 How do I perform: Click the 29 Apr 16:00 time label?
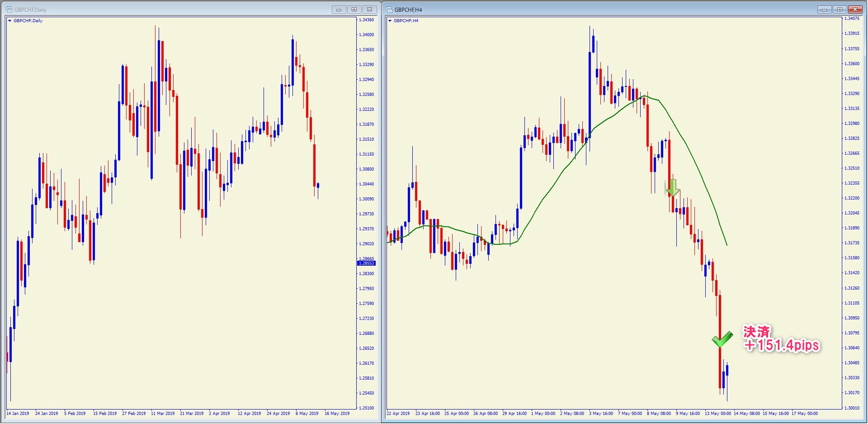coord(514,414)
